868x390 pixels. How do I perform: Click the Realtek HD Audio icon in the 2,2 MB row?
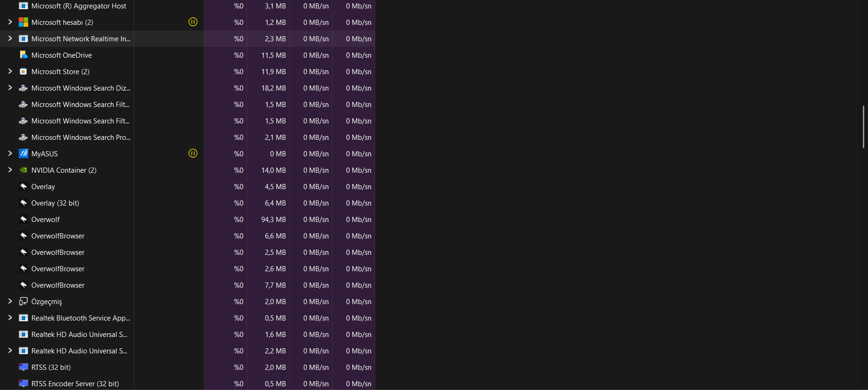click(23, 351)
